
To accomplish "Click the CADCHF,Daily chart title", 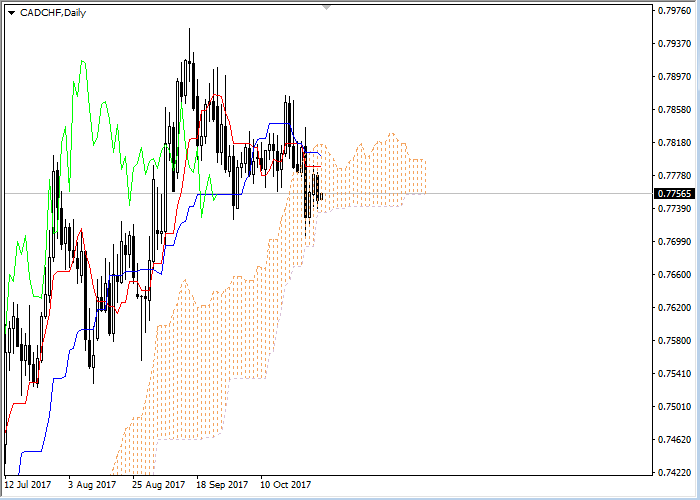I will click(53, 13).
